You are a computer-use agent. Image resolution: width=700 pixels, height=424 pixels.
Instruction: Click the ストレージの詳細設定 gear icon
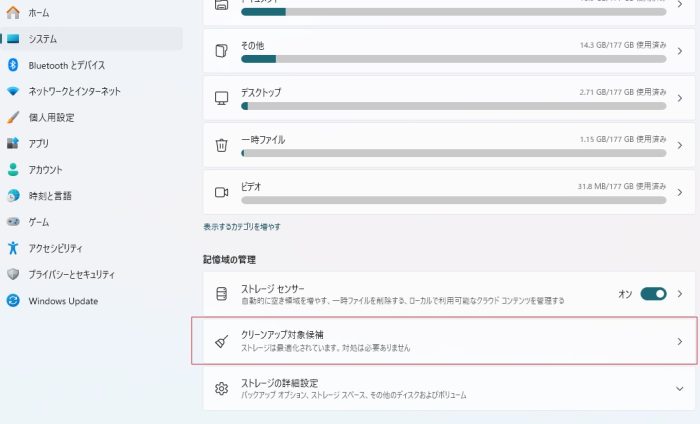[221, 388]
